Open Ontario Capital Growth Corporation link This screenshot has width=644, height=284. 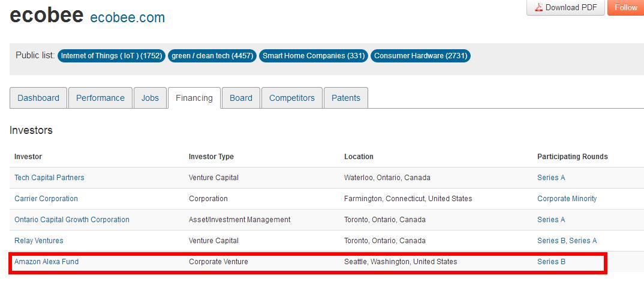click(x=72, y=220)
